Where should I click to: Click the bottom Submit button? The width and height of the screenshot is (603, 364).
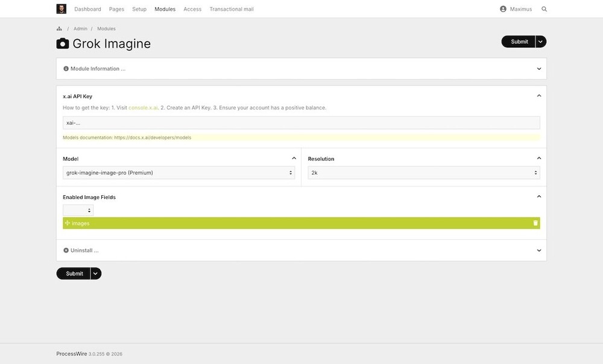click(74, 274)
